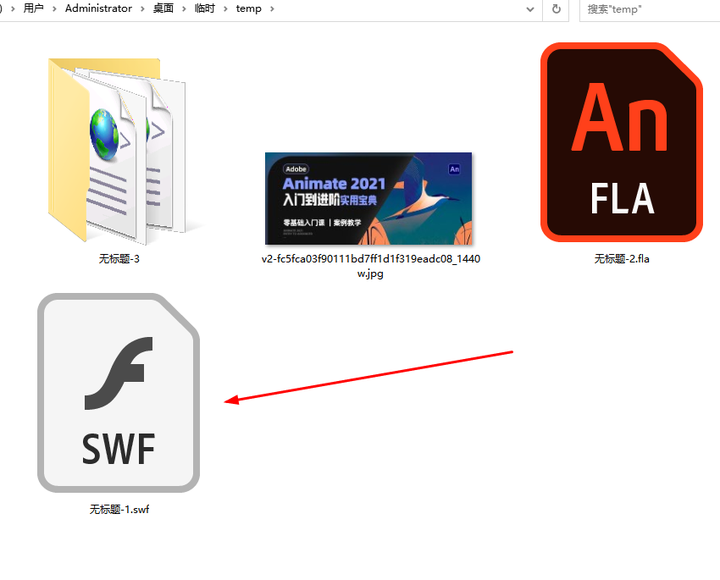The image size is (720, 580).
Task: Select the 无标题-1.swf Flash file icon
Action: pyautogui.click(x=118, y=393)
